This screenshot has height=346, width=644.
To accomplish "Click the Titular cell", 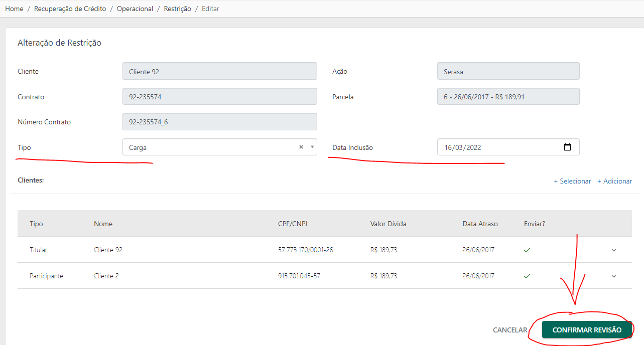I will point(39,250).
